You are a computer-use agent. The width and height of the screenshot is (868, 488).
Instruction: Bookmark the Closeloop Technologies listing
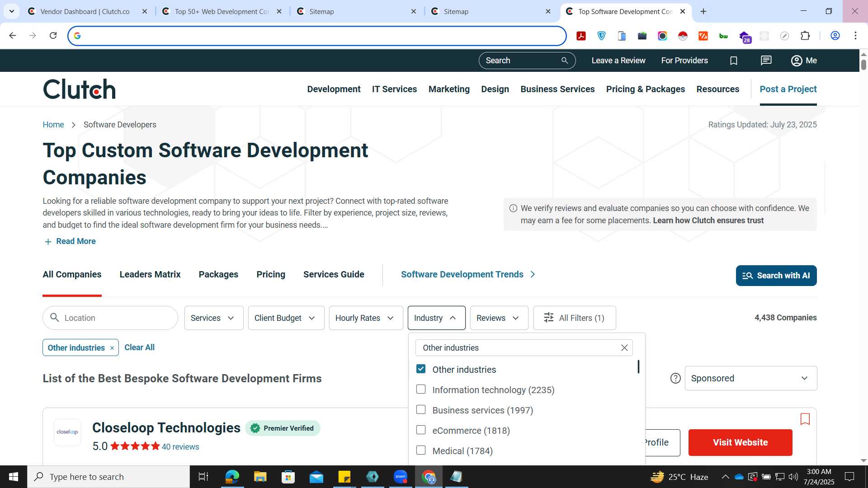(x=805, y=419)
